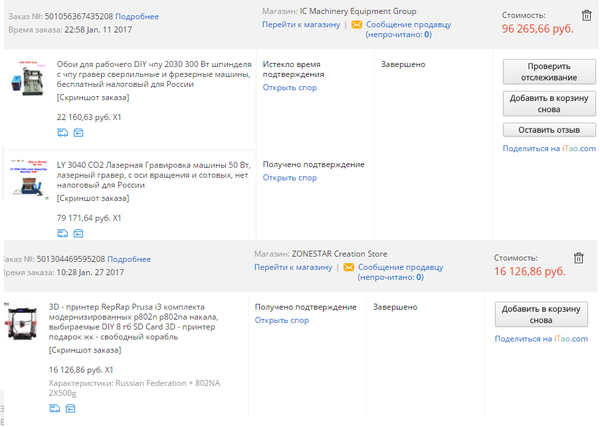Open the Prusa i3 3D printer thumbnail
This screenshot has height=427, width=600.
click(x=24, y=321)
